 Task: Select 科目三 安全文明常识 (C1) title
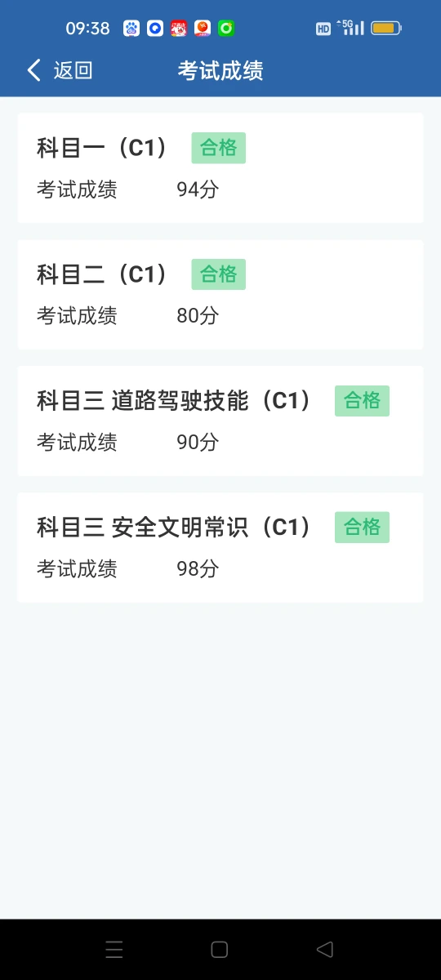click(175, 528)
